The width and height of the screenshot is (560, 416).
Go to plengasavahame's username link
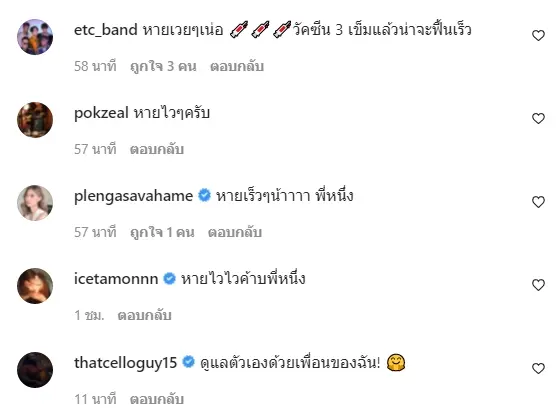click(133, 196)
